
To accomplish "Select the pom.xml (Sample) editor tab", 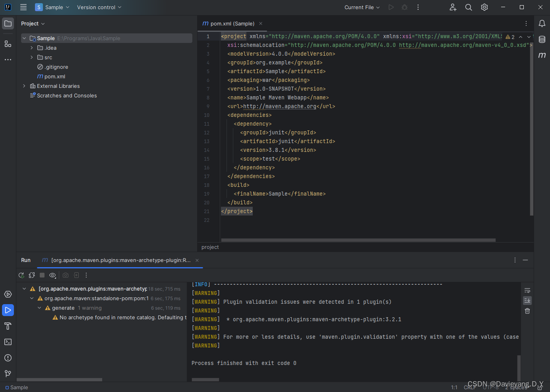I will [x=232, y=23].
